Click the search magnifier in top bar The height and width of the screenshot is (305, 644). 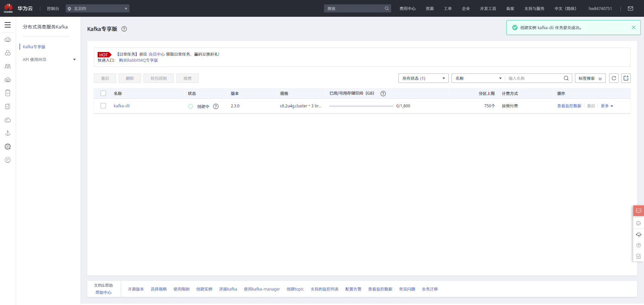[387, 8]
